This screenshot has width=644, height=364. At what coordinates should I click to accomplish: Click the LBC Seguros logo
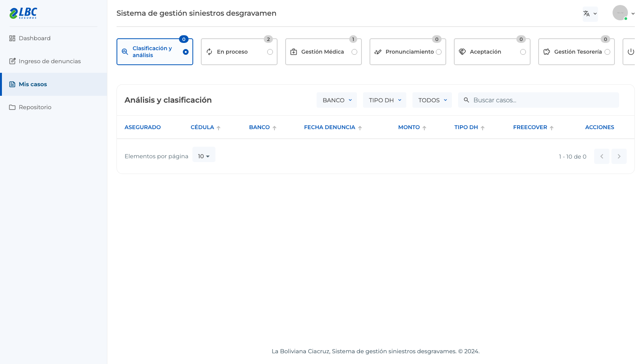23,13
